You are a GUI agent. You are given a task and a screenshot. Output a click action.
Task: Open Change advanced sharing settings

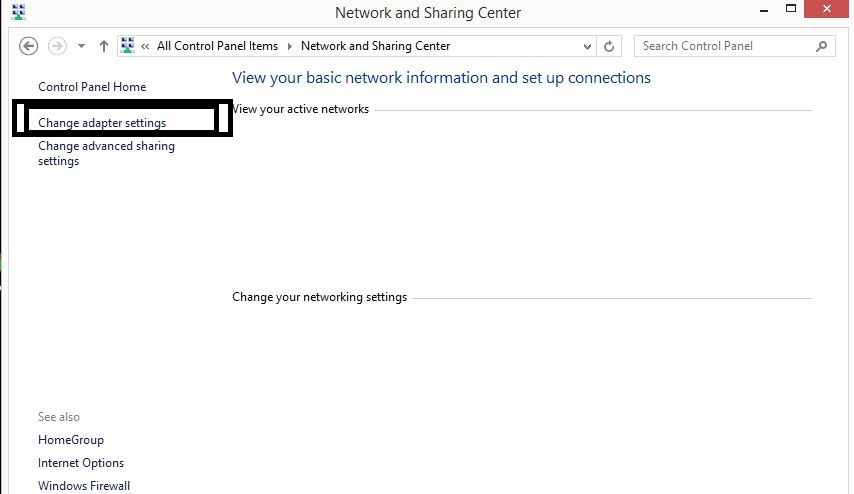pos(106,154)
